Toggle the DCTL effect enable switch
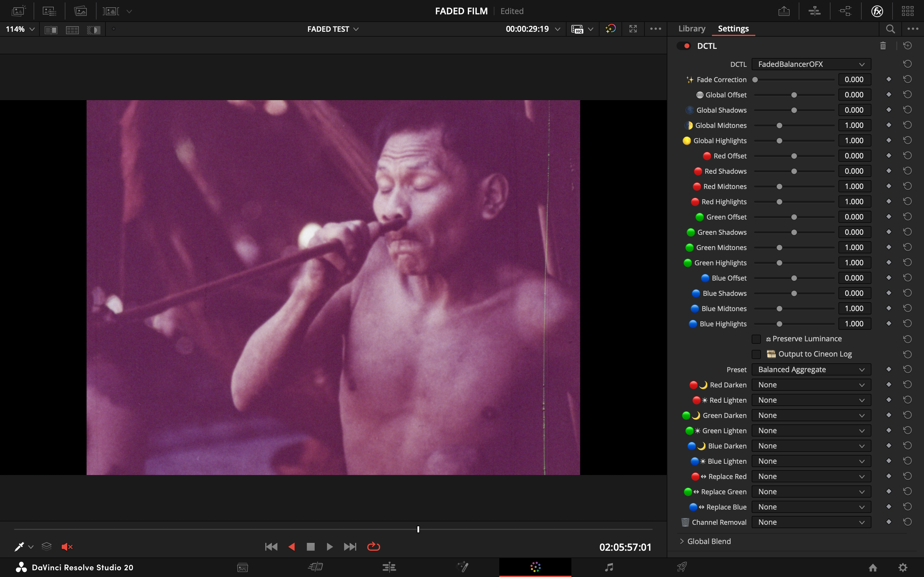Viewport: 924px width, 577px height. coord(684,46)
